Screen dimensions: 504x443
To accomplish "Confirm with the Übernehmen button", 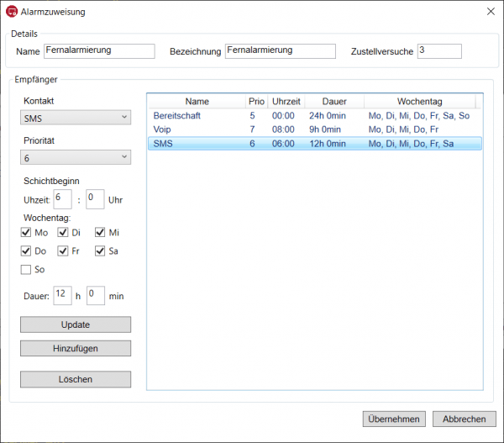I will point(394,419).
